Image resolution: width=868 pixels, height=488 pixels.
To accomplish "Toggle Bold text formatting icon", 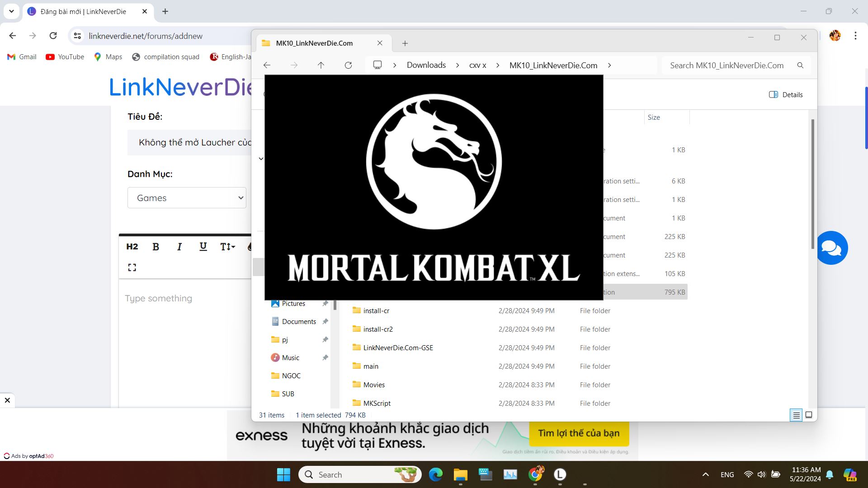I will point(156,246).
